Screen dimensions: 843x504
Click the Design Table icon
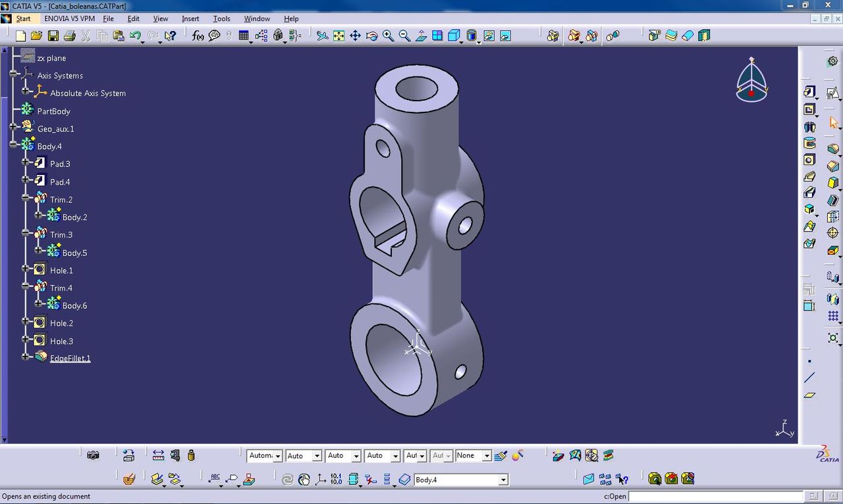[x=244, y=36]
